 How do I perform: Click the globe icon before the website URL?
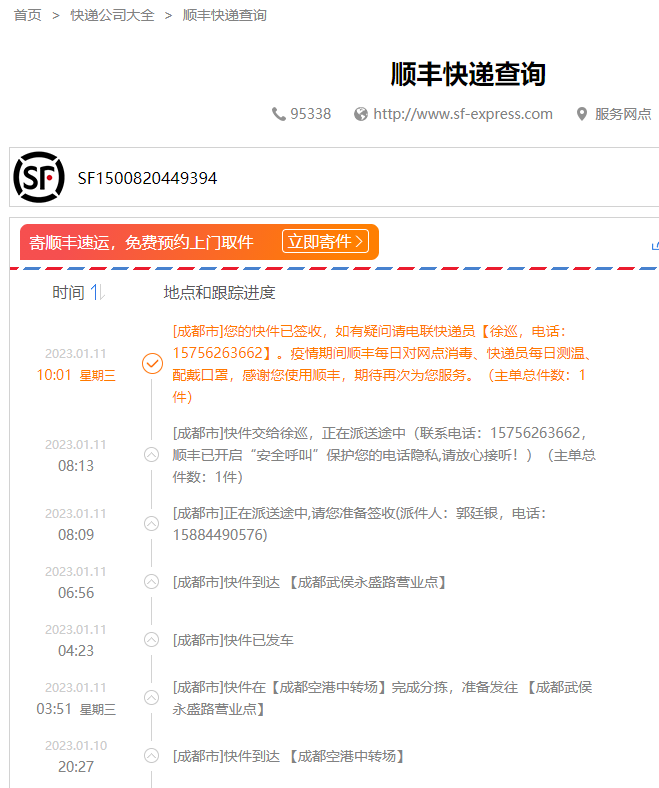360,114
